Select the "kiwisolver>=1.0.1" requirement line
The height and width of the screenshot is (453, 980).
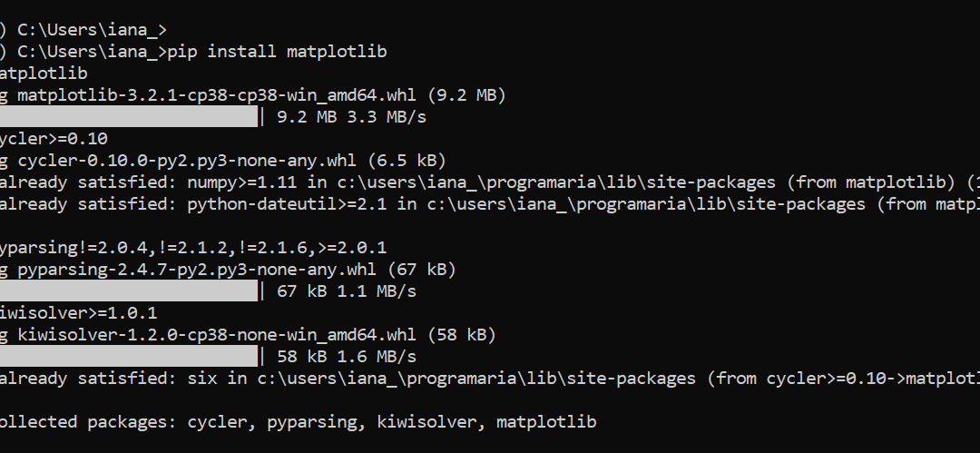click(79, 313)
